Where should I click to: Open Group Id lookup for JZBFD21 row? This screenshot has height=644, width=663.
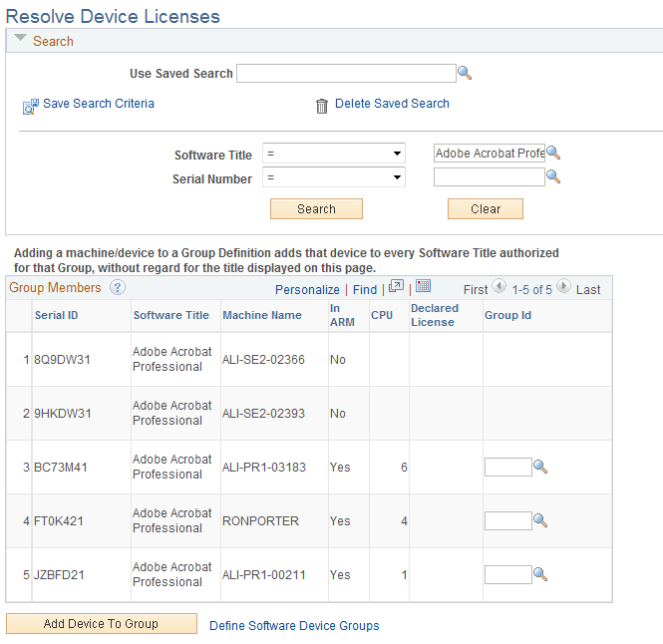(540, 574)
